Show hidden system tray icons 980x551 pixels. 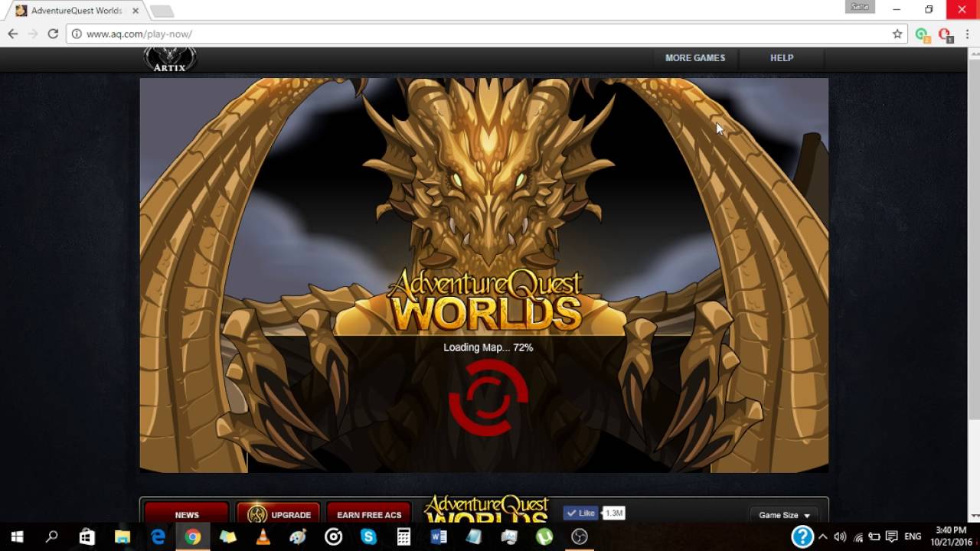(x=823, y=537)
